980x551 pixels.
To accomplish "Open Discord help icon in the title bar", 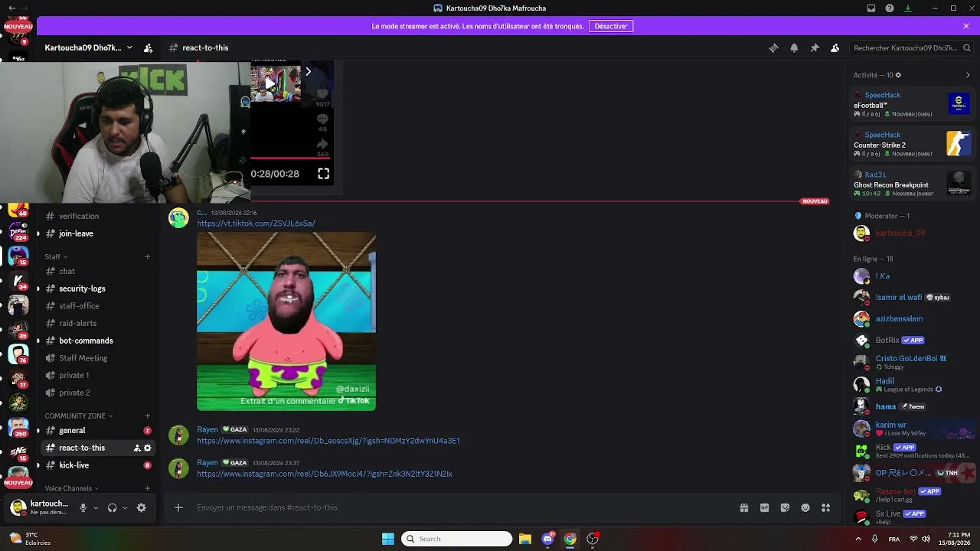I will pos(890,8).
